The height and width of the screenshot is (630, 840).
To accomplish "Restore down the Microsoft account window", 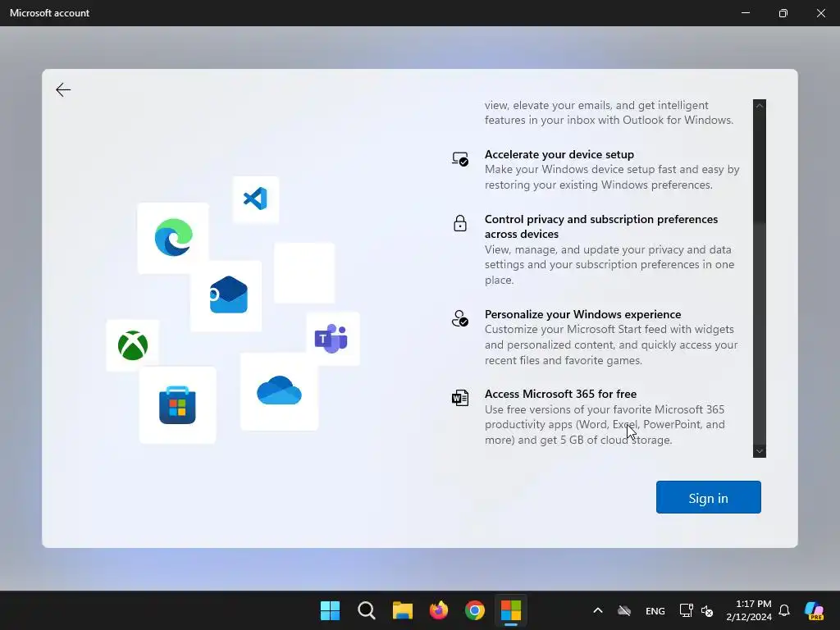I will (783, 13).
